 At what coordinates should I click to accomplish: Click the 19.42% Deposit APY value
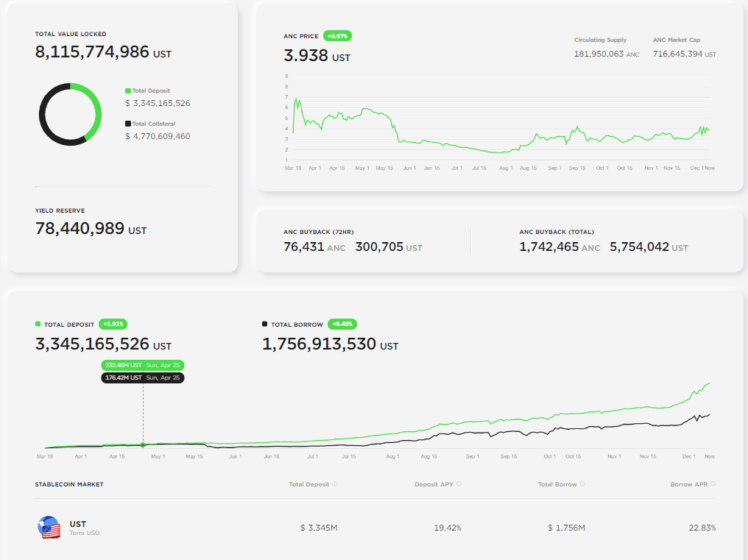pyautogui.click(x=448, y=528)
